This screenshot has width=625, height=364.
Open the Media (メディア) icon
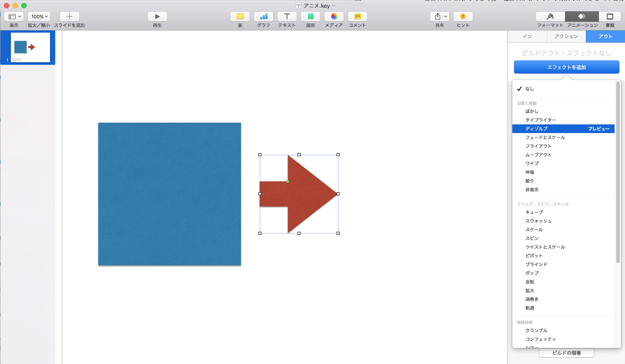pyautogui.click(x=334, y=17)
